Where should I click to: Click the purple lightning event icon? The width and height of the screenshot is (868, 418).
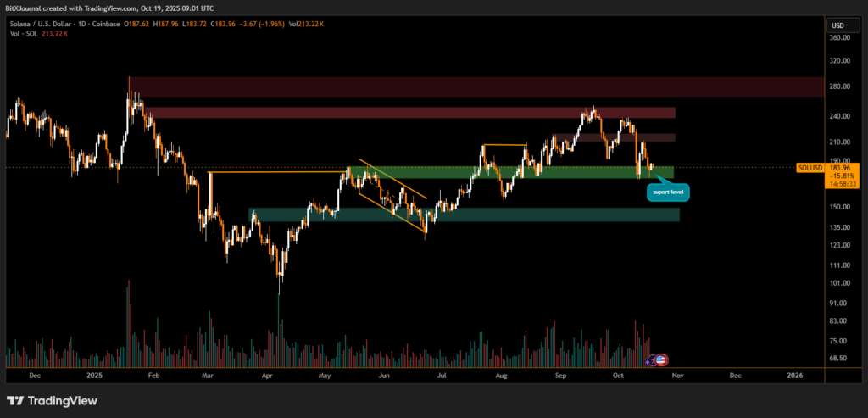coord(654,359)
